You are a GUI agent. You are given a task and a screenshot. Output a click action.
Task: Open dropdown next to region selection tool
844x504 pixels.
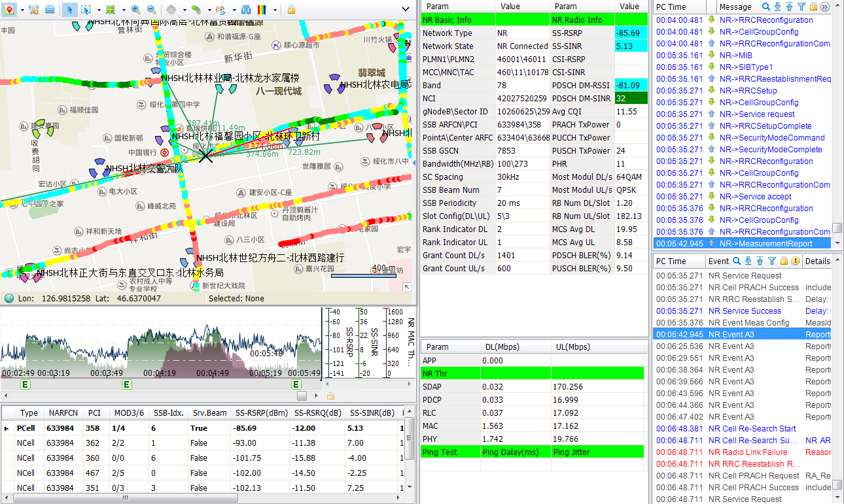tap(98, 10)
